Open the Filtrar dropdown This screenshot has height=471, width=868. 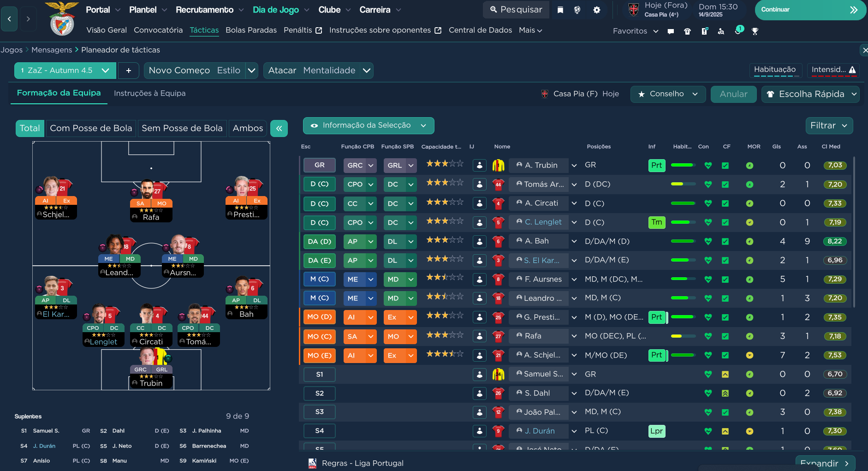(x=829, y=125)
